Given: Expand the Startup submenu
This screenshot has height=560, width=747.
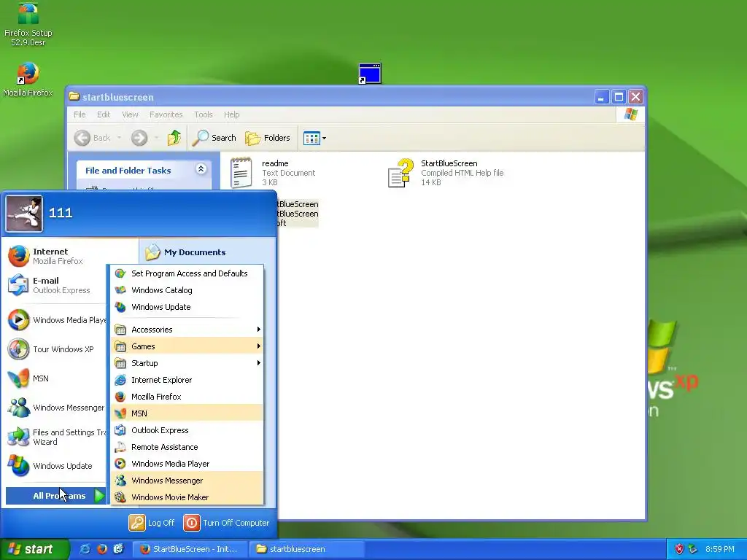Looking at the screenshot, I should click(187, 363).
